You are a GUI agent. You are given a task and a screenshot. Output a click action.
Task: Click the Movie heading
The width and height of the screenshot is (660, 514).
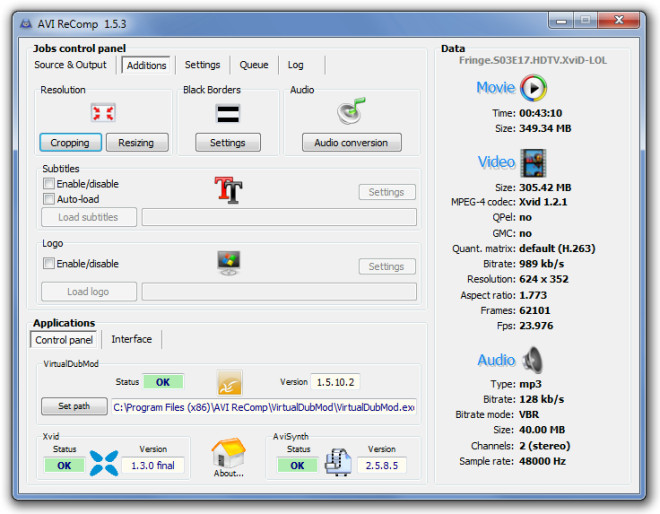(x=496, y=87)
